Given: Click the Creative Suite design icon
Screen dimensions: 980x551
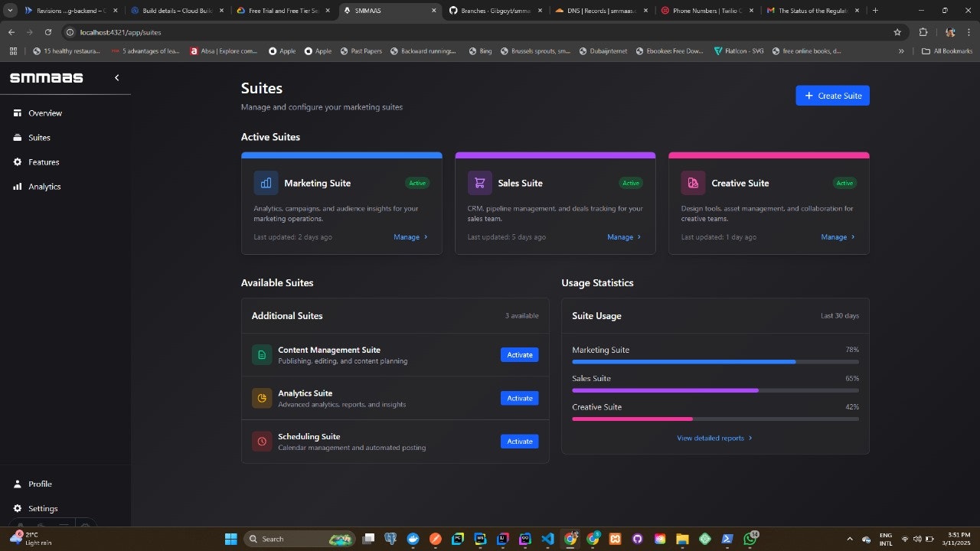Looking at the screenshot, I should [x=693, y=183].
